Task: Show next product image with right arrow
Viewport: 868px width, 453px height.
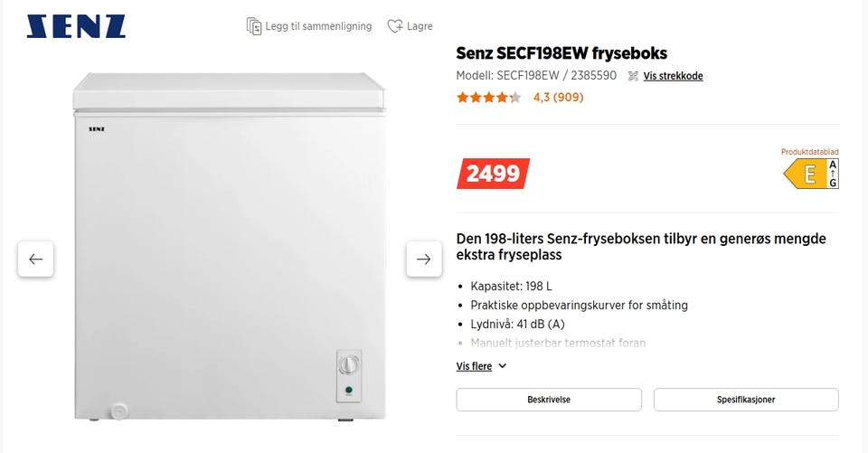Action: pos(423,260)
